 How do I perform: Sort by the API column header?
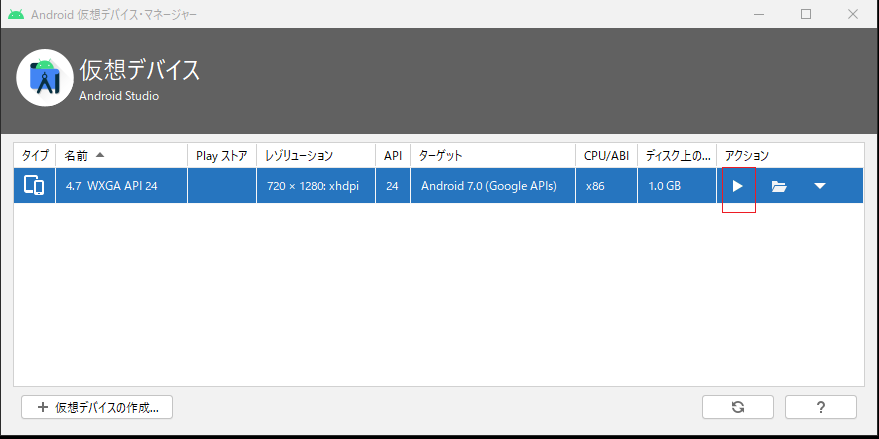pos(393,155)
